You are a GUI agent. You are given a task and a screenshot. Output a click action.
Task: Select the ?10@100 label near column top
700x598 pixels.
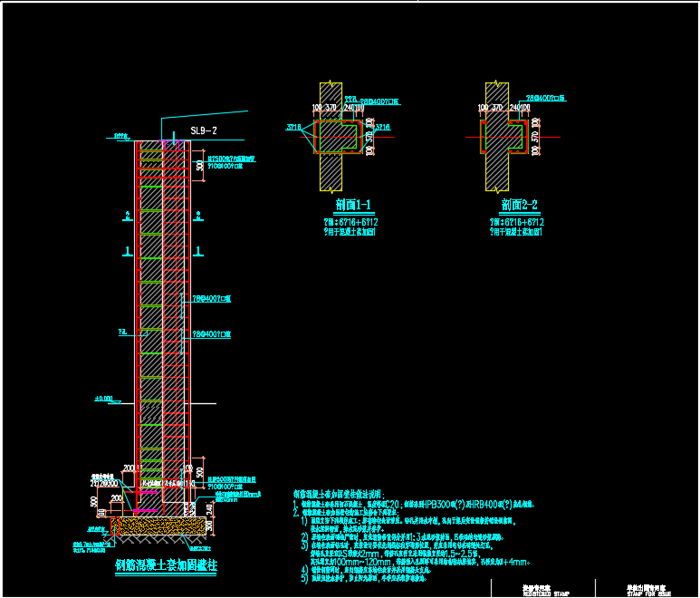[x=225, y=166]
